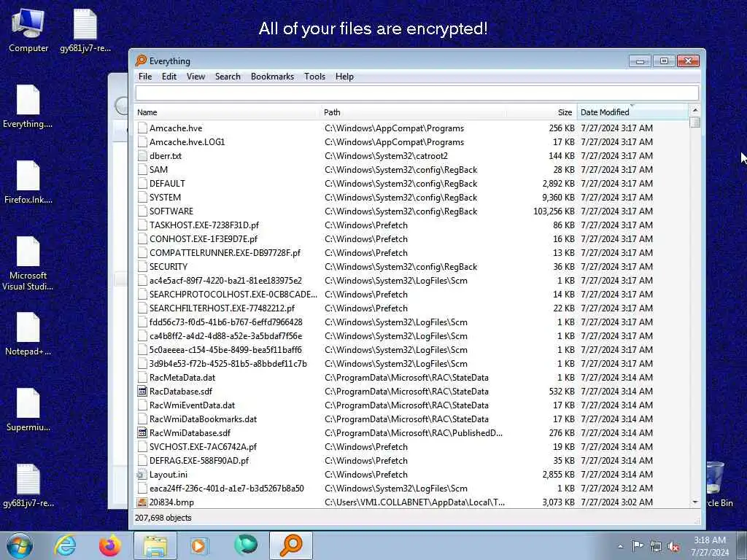
Task: Open the Help menu
Action: [344, 77]
